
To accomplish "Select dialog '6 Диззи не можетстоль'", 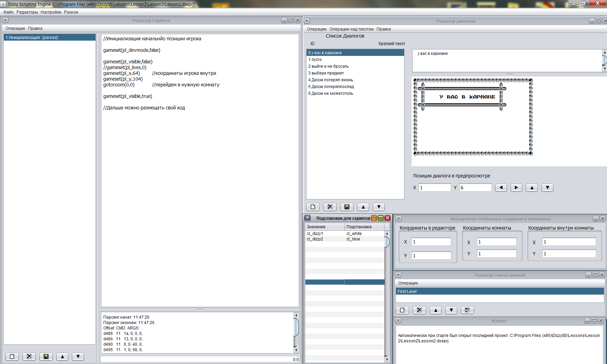I will pos(355,93).
